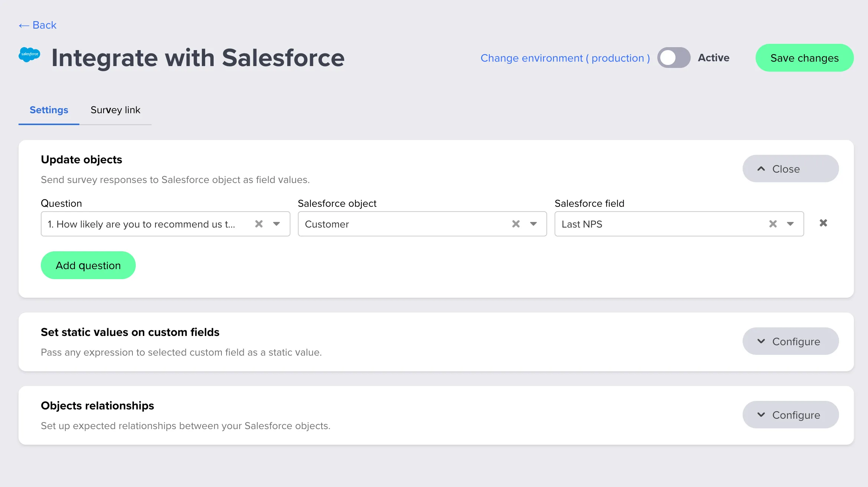This screenshot has width=868, height=487.
Task: Click the Salesforce cloud logo icon
Action: [29, 55]
